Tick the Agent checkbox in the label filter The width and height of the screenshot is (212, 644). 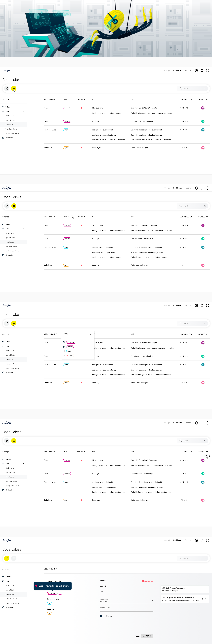pyautogui.click(x=64, y=355)
